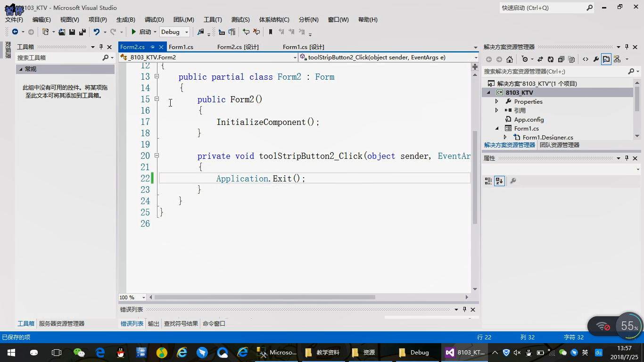
Task: Click the View Code icon in Solution Explorer
Action: click(x=586, y=59)
